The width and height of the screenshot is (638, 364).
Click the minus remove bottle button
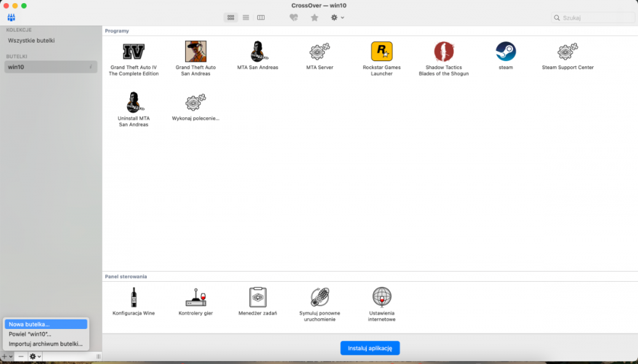point(21,357)
